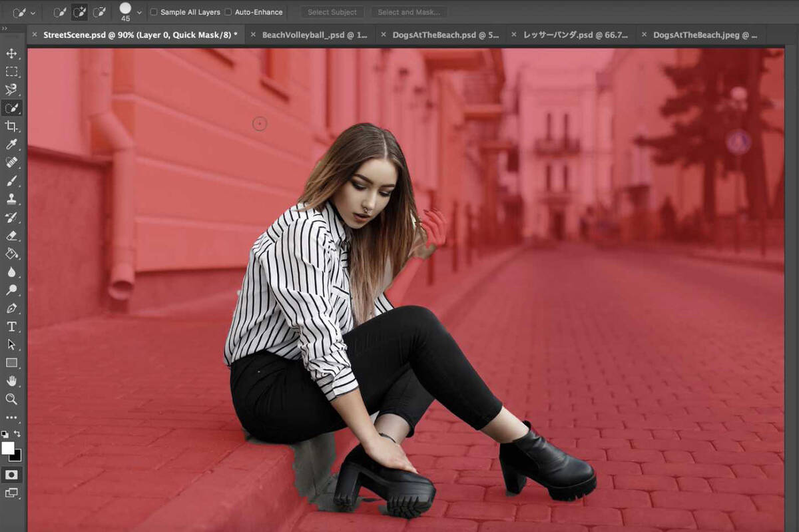The width and height of the screenshot is (799, 532).
Task: Pick the Crop tool
Action: click(11, 126)
